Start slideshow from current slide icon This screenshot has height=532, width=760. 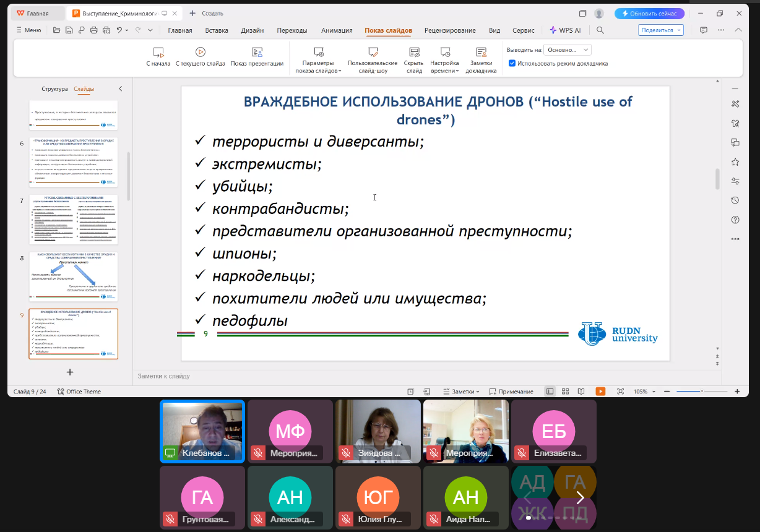(200, 53)
